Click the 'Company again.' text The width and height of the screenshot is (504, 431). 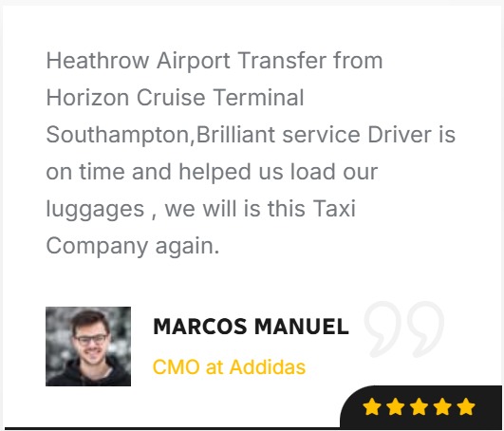click(133, 246)
